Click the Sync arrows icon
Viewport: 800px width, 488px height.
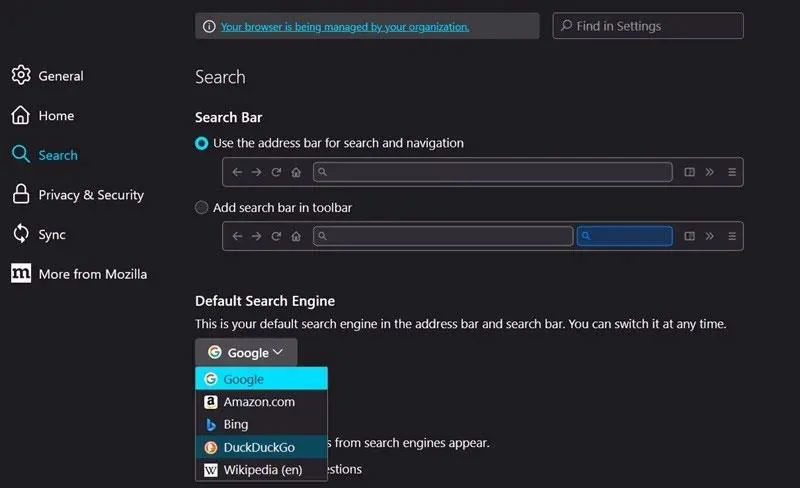[21, 233]
